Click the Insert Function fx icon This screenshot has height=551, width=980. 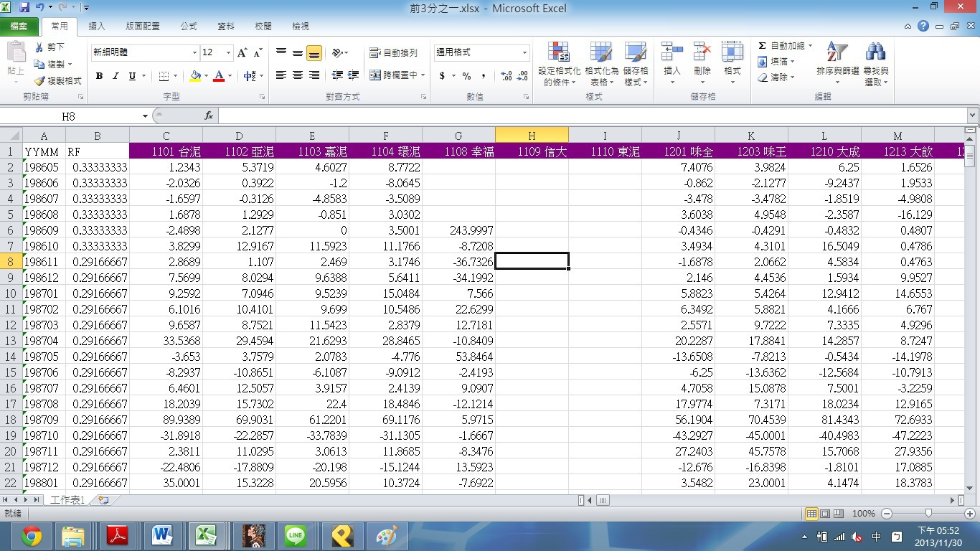pos(209,116)
